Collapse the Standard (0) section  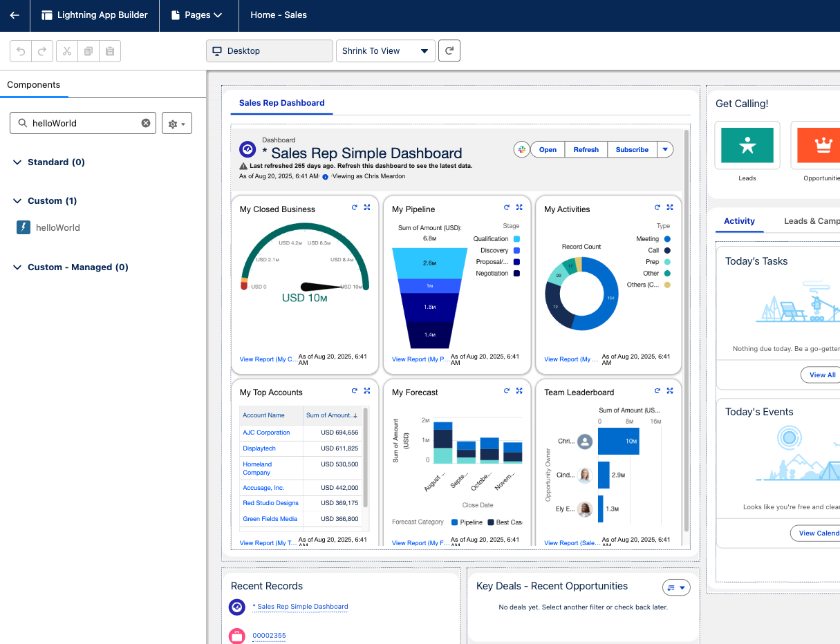[x=17, y=162]
